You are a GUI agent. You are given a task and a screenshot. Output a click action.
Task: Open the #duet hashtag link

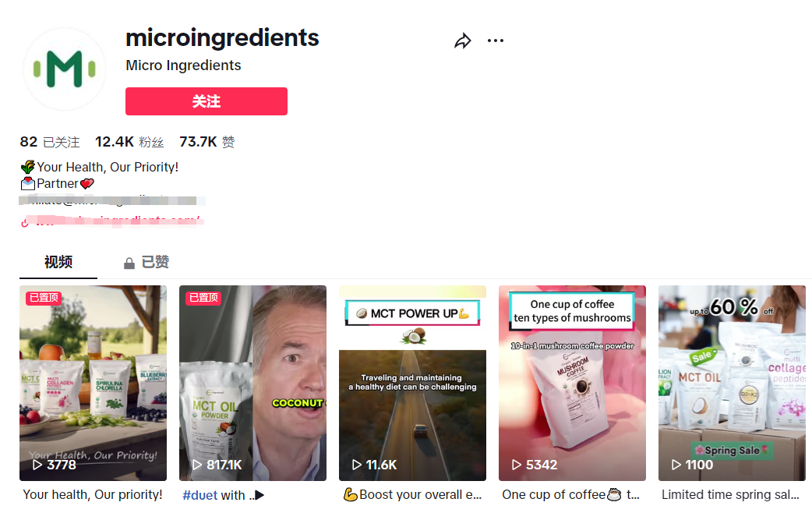[199, 495]
